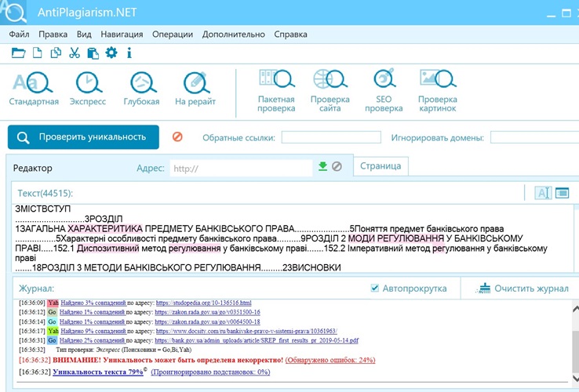Start Пакетная проверка batch check
This screenshot has height=392, width=579.
pos(276,91)
